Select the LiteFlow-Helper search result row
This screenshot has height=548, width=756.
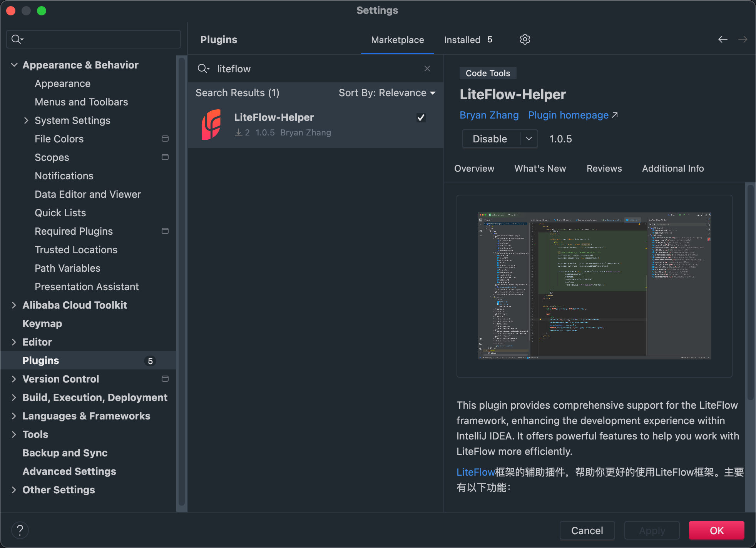click(x=316, y=125)
